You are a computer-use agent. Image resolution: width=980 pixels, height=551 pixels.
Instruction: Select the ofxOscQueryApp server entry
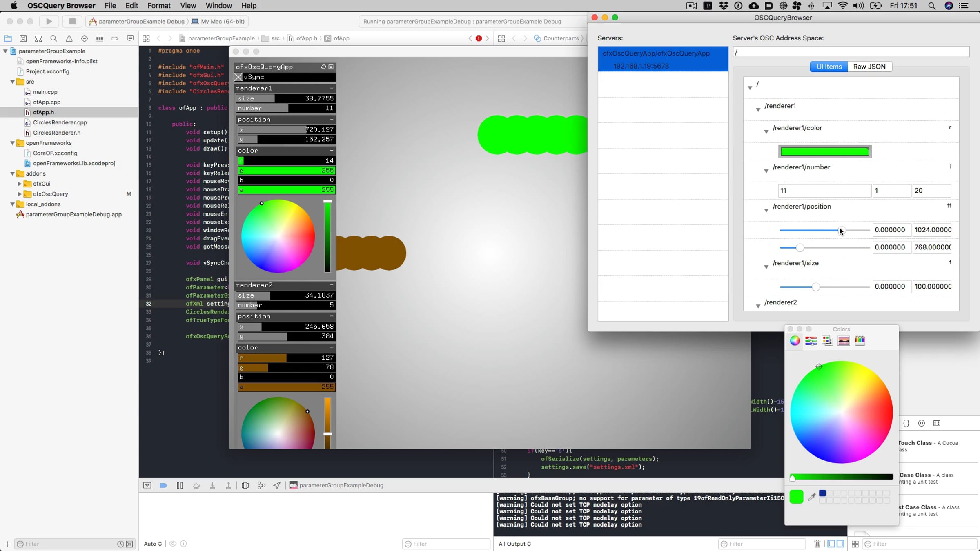click(x=663, y=59)
